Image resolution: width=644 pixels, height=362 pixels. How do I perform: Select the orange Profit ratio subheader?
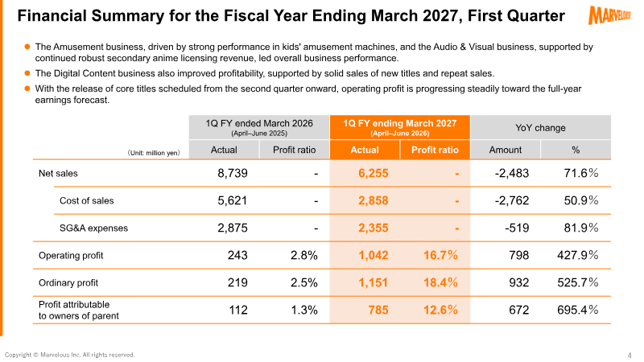click(x=435, y=150)
